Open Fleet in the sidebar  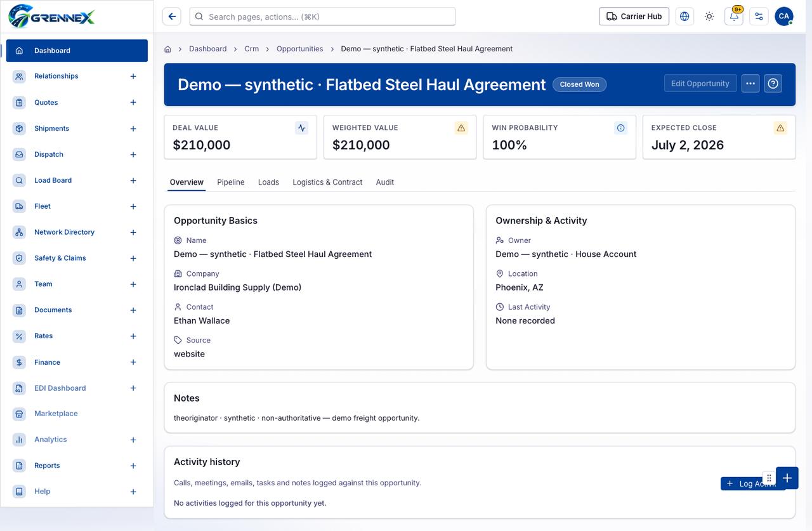coord(77,206)
